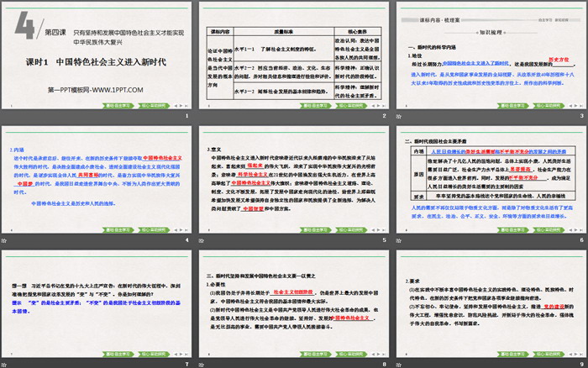
Task: Click the animation star icon under slide 5
Action: coord(203,242)
